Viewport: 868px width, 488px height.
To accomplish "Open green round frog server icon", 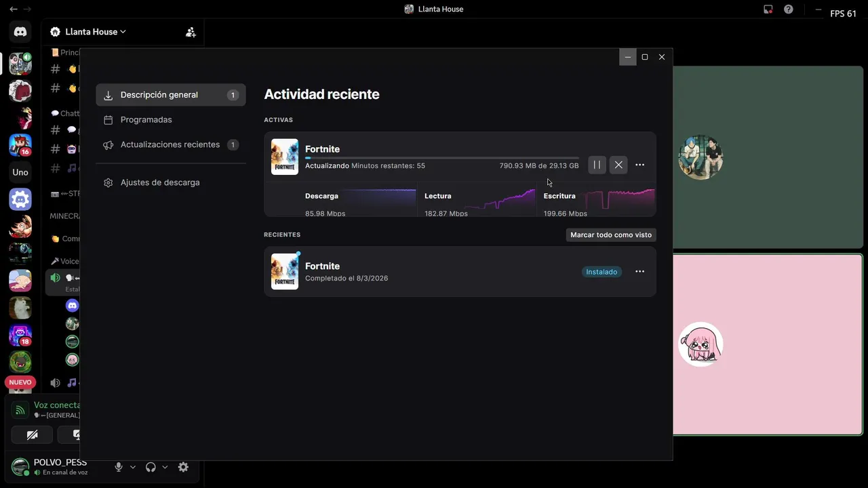I will pyautogui.click(x=20, y=362).
